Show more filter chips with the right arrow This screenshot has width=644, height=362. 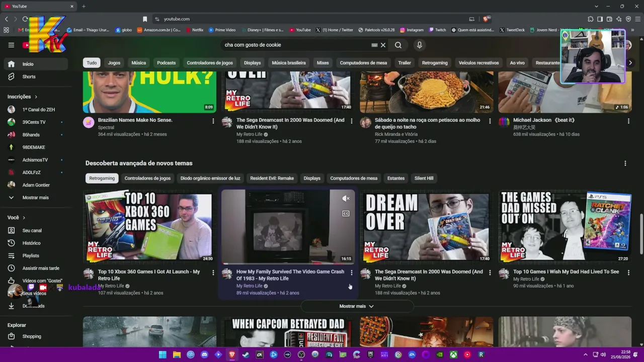630,63
